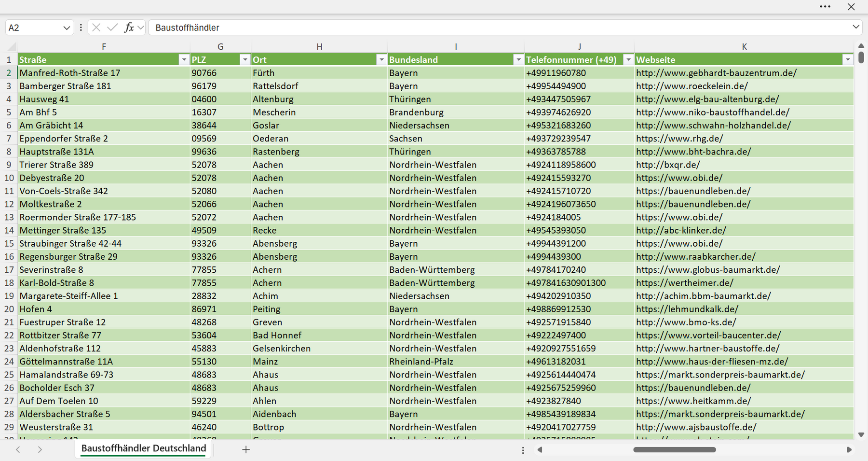Viewport: 868px width, 461px height.
Task: Click the Insert Function fx icon
Action: (129, 28)
